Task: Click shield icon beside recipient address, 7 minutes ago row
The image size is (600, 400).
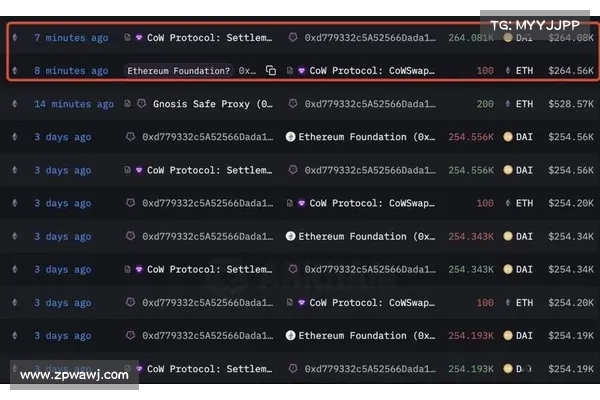Action: (293, 38)
